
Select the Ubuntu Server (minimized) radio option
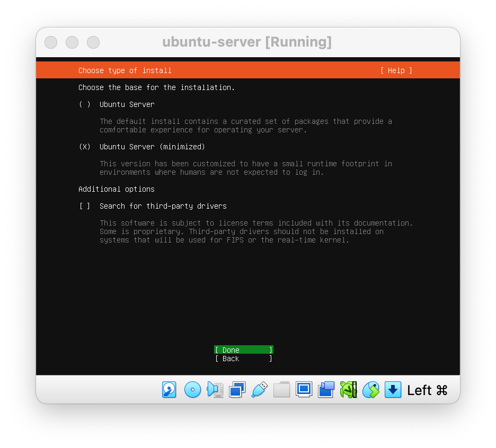click(x=85, y=147)
